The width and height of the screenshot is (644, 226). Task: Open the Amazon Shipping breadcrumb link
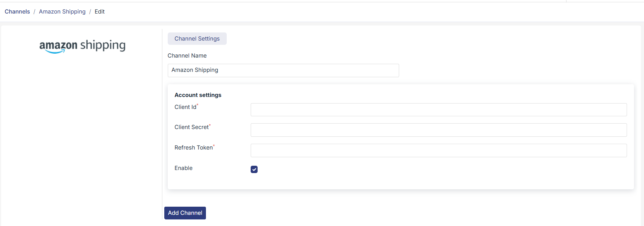[62, 12]
